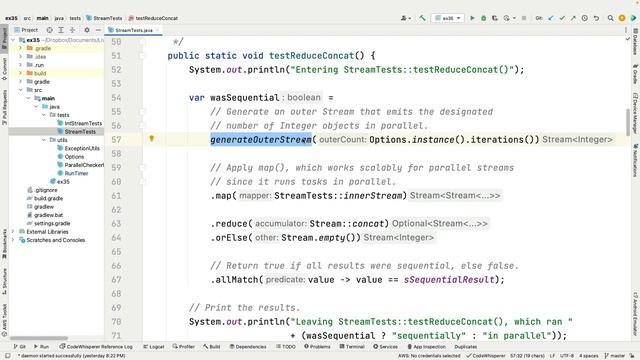Open Search Everywhere magnifier icon
This screenshot has width=640, height=360.
coord(611,18)
